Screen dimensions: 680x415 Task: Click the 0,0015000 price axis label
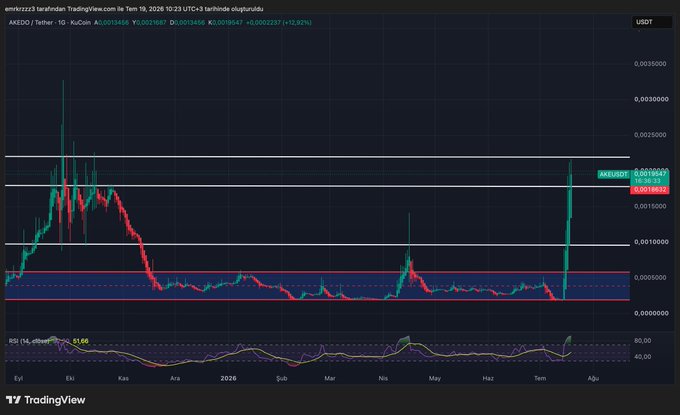[x=650, y=206]
